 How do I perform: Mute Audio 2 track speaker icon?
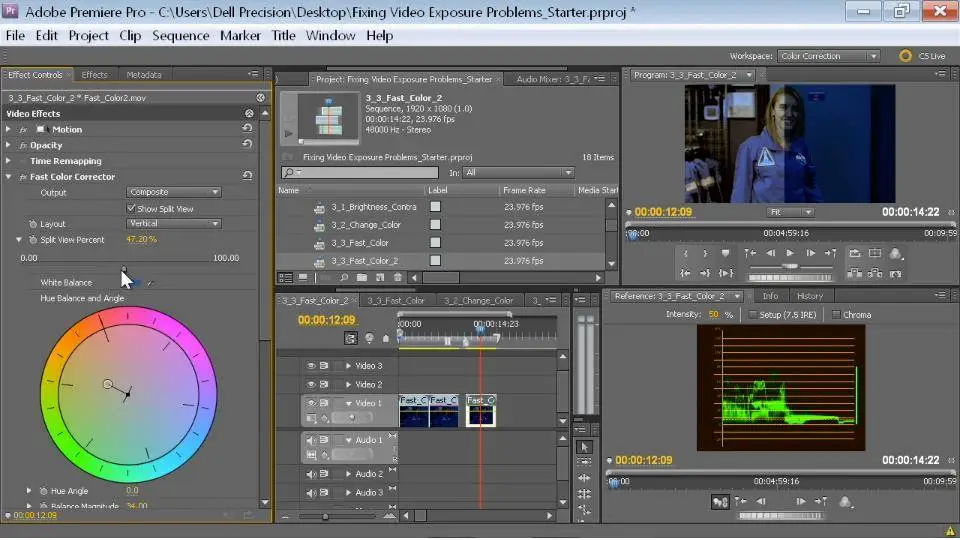(x=311, y=474)
